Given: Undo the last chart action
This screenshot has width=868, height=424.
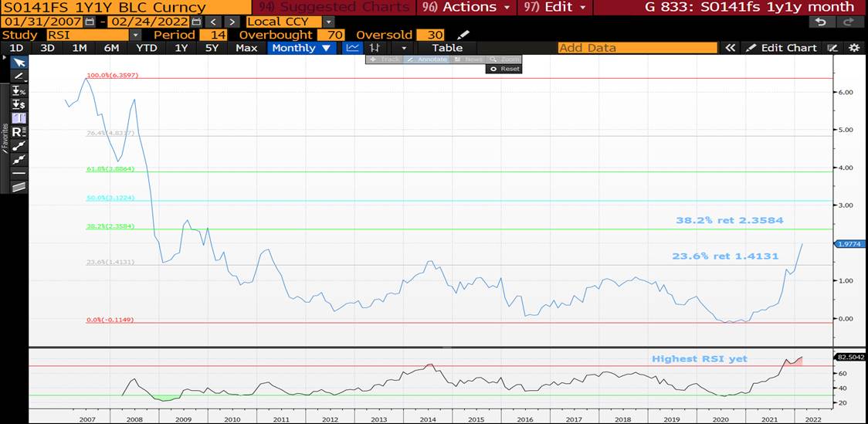Looking at the screenshot, I should (x=822, y=22).
